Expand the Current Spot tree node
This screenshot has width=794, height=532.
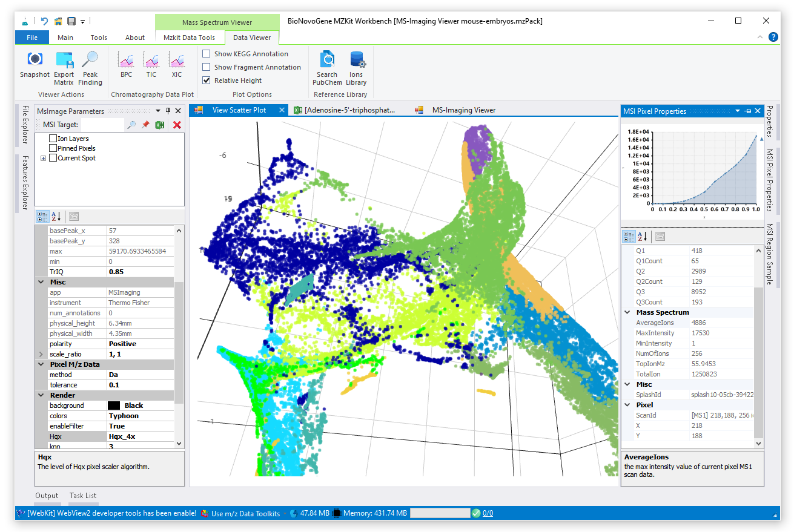point(44,158)
